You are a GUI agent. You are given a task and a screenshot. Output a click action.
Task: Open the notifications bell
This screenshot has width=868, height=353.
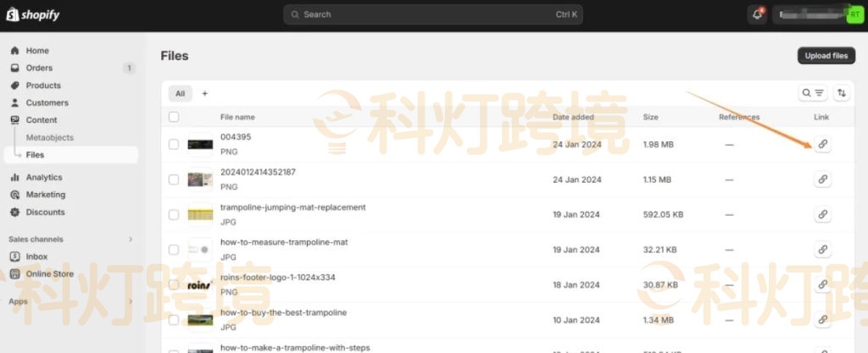coord(757,14)
